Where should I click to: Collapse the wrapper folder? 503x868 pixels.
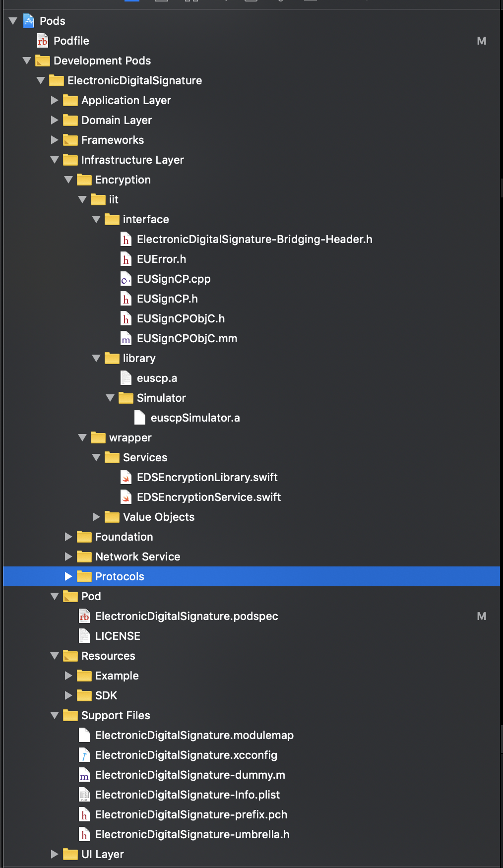[x=82, y=437]
